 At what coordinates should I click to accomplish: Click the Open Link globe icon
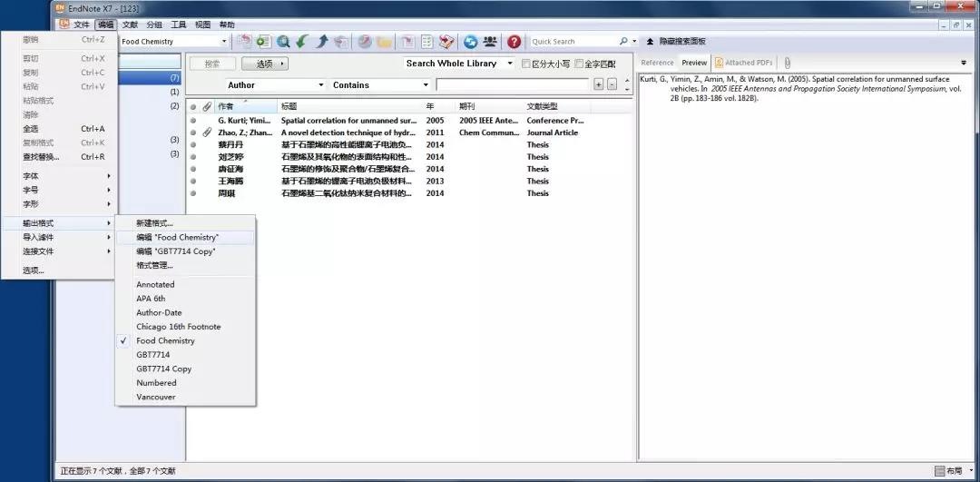point(365,41)
